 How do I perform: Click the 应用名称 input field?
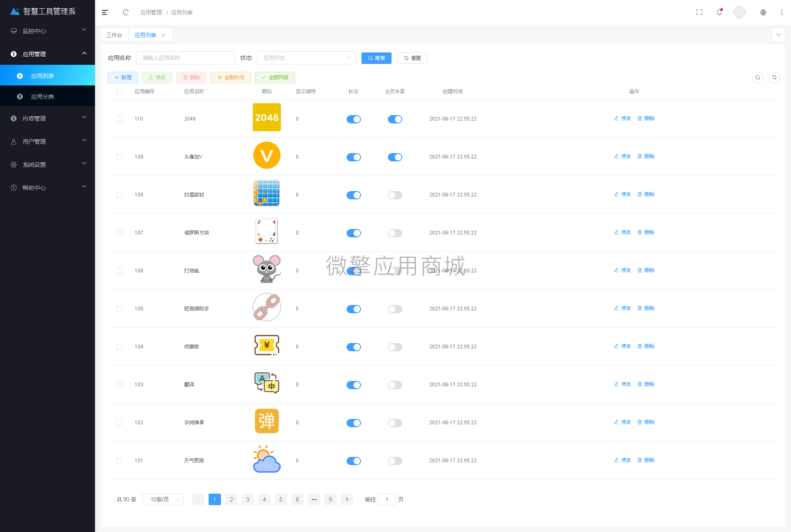pyautogui.click(x=185, y=58)
